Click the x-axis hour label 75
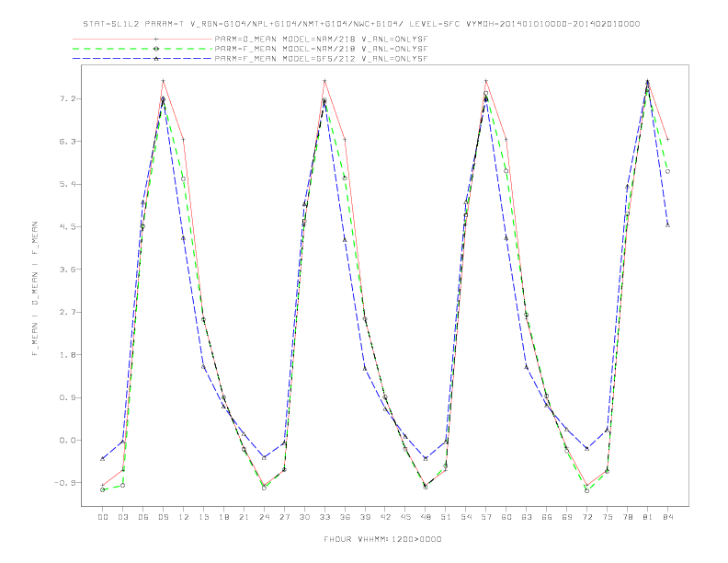Image resolution: width=728 pixels, height=563 pixels. (x=608, y=517)
